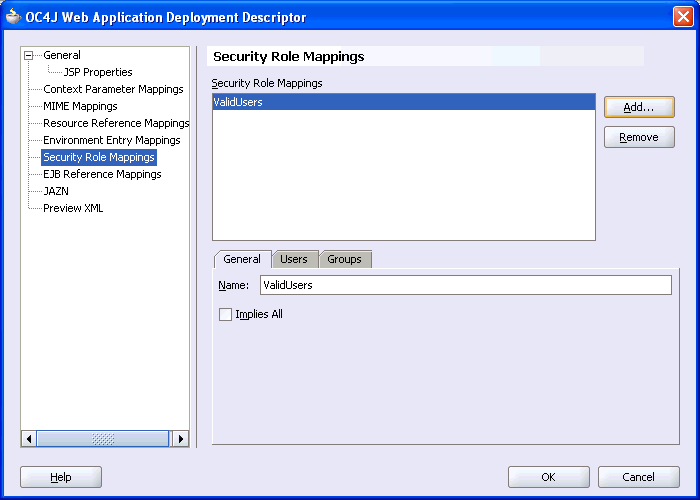Open JSP Properties tree item

coord(98,72)
